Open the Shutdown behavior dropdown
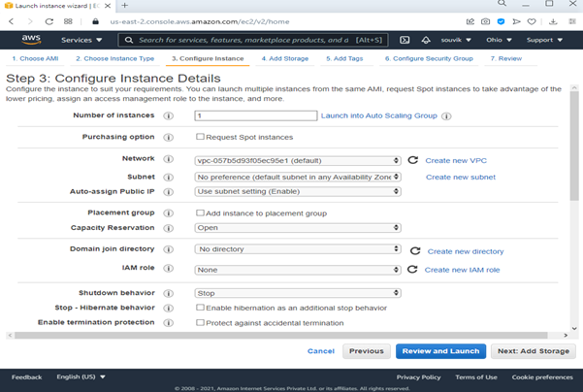 coord(298,293)
